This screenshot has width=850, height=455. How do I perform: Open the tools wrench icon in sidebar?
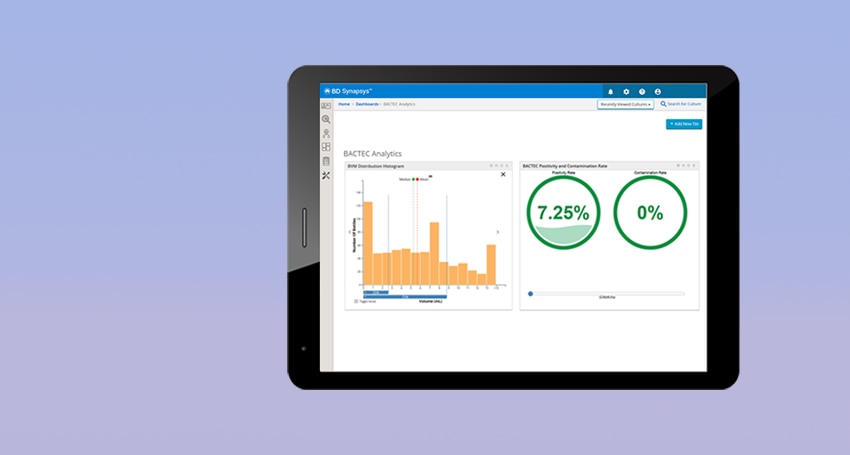point(326,176)
